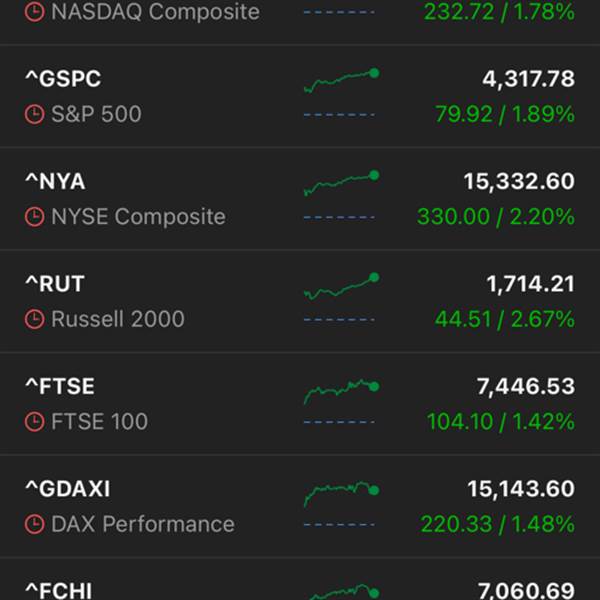The width and height of the screenshot is (600, 600).
Task: Tap the clock icon beside FTSE 100
Action: tap(34, 422)
